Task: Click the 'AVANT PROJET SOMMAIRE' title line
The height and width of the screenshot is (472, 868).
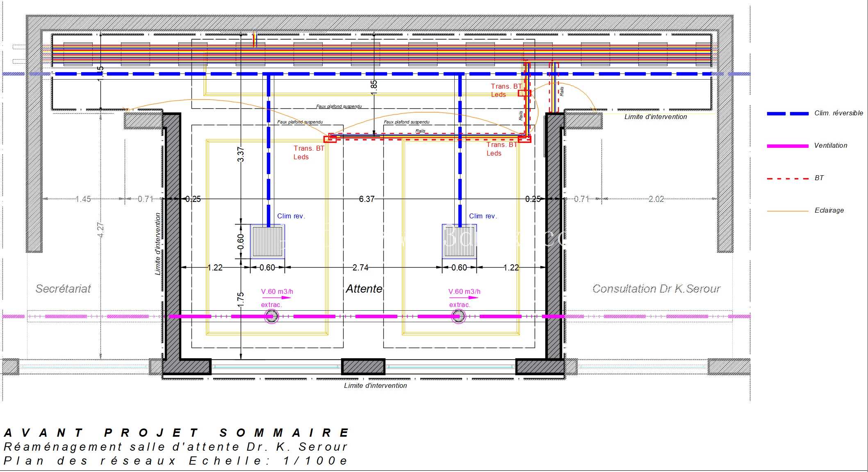Action: pyautogui.click(x=177, y=433)
